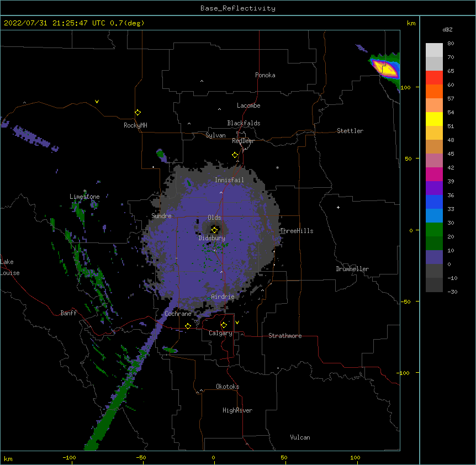The image size is (476, 465).
Task: Click the Vulcan town label
Action: tap(300, 437)
